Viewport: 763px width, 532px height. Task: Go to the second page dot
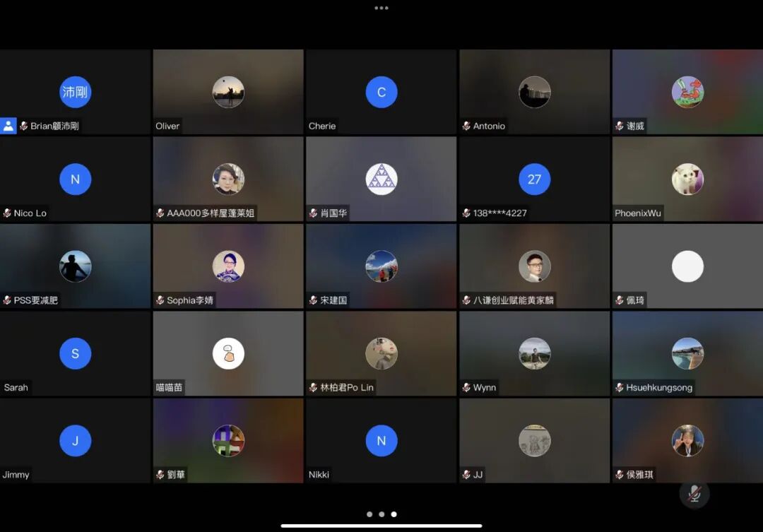coord(381,514)
